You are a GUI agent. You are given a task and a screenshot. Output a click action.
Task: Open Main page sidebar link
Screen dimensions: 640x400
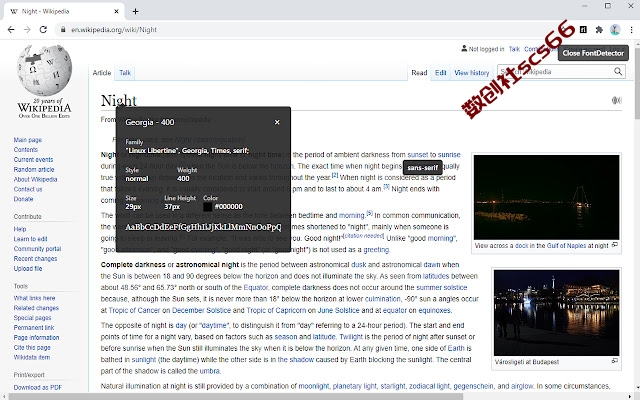coord(28,140)
